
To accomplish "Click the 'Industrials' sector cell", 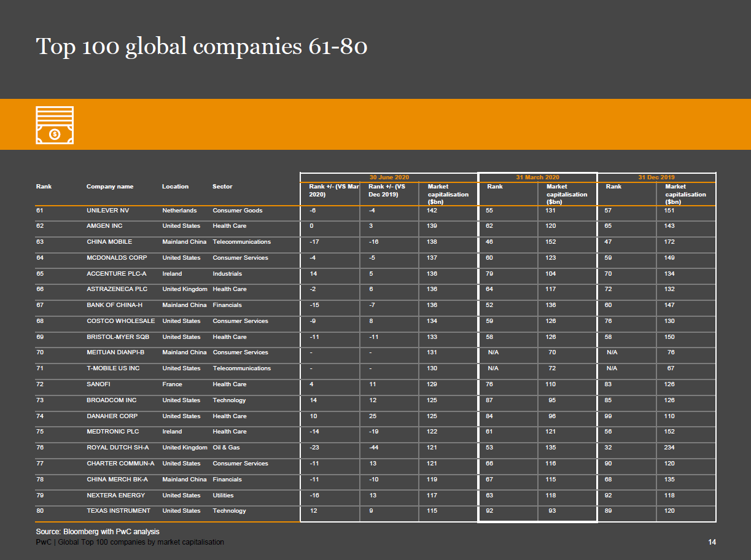I will [x=227, y=274].
